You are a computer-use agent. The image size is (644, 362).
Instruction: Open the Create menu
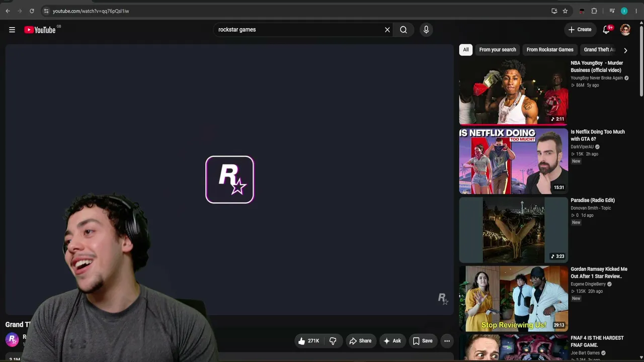[x=580, y=30]
